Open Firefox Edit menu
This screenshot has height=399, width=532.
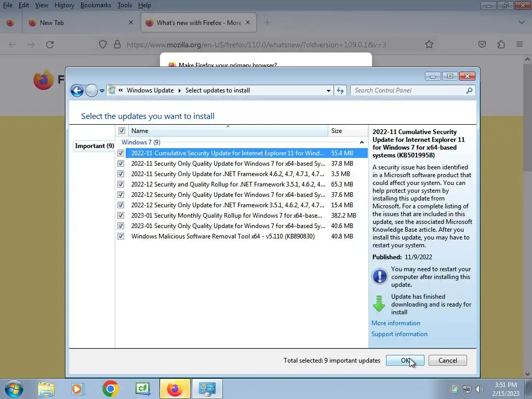click(x=23, y=5)
